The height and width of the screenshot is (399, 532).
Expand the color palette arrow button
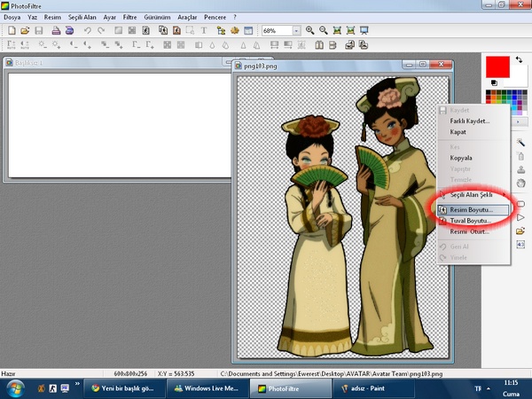tap(519, 121)
